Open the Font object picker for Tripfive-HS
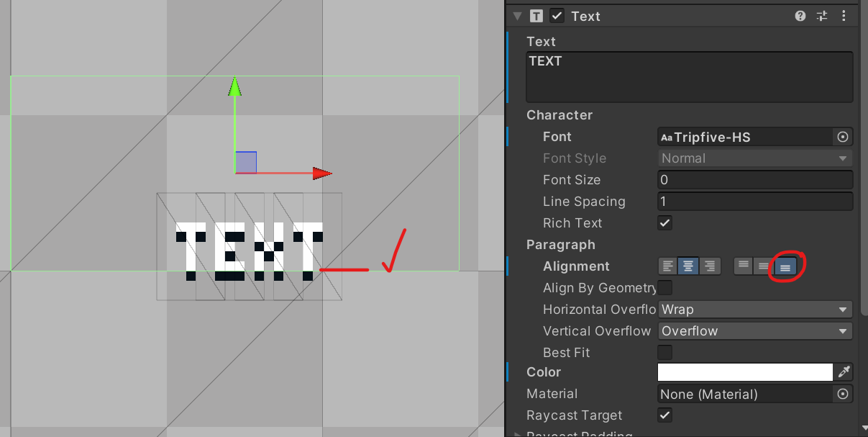The image size is (868, 437). pyautogui.click(x=842, y=137)
